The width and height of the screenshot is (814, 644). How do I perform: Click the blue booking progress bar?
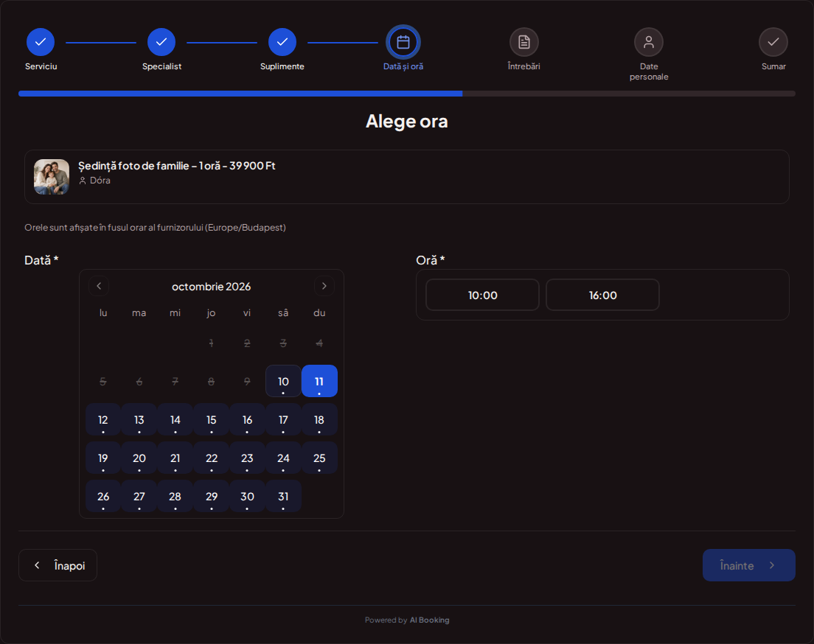240,94
